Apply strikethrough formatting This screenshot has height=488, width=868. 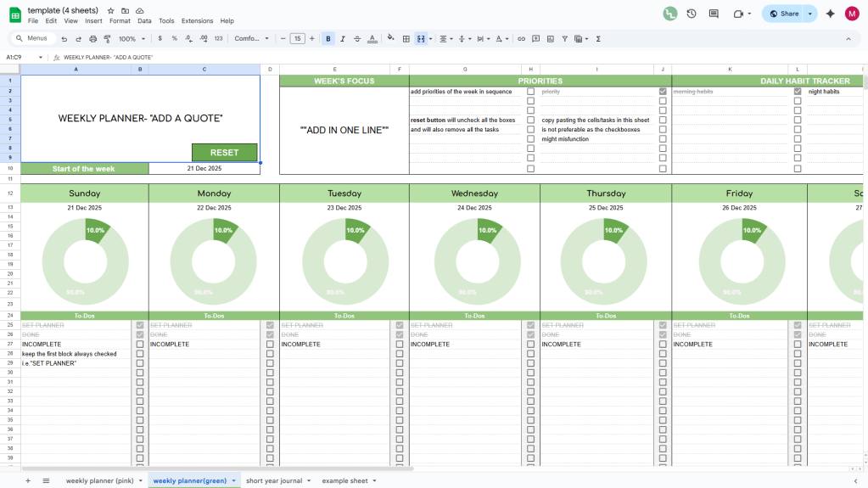tap(357, 39)
